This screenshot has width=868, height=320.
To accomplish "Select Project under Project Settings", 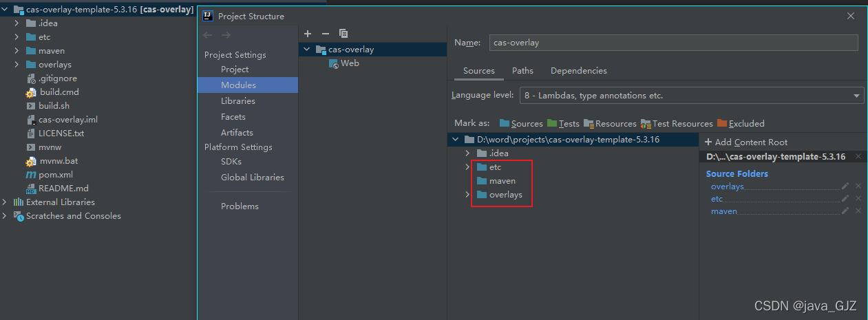I will pyautogui.click(x=235, y=70).
